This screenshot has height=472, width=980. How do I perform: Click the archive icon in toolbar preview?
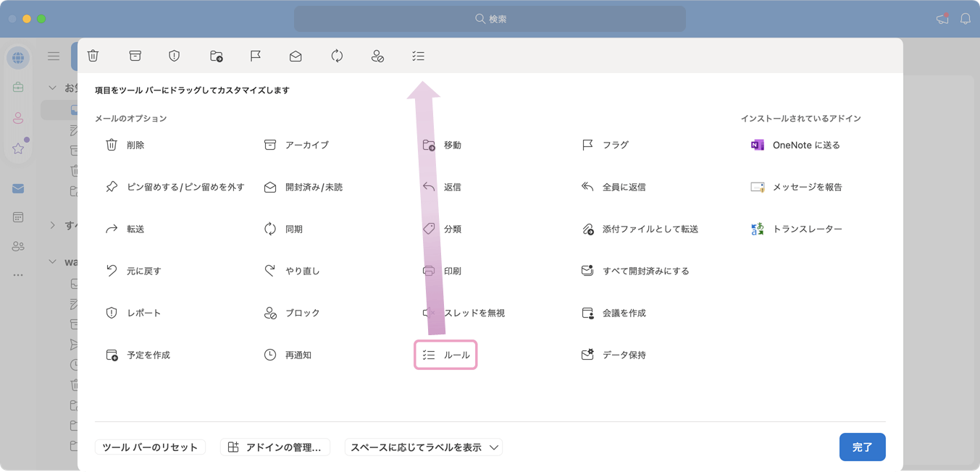click(135, 56)
